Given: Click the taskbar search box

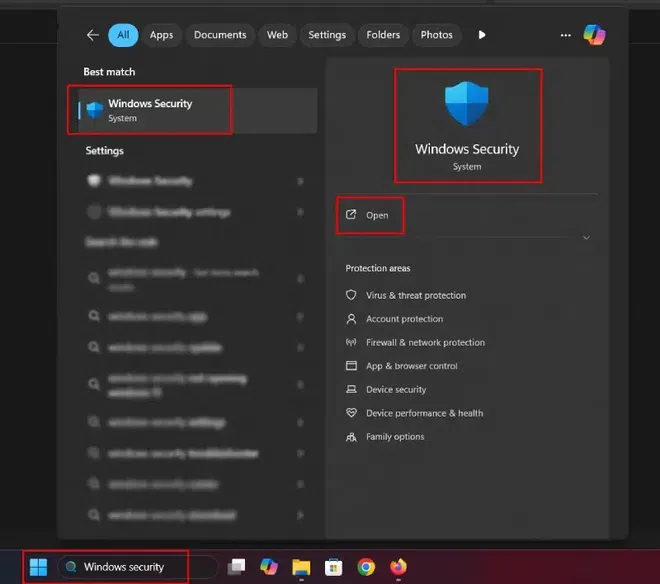Looking at the screenshot, I should 138,567.
